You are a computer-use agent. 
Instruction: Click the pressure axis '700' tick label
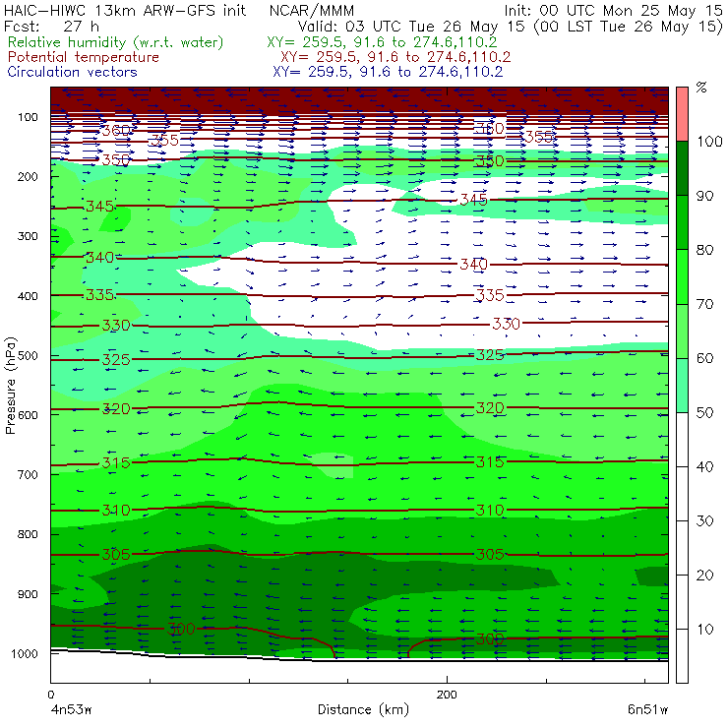28,475
